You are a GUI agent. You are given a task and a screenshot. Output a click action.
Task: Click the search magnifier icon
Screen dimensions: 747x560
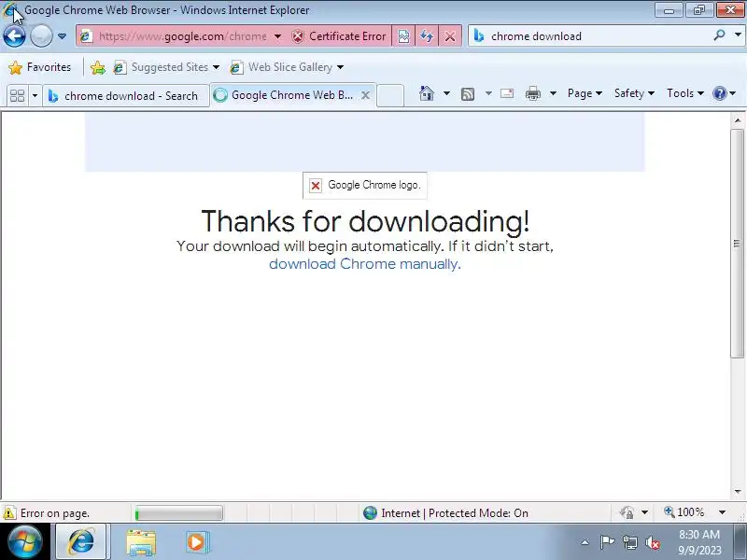(719, 35)
